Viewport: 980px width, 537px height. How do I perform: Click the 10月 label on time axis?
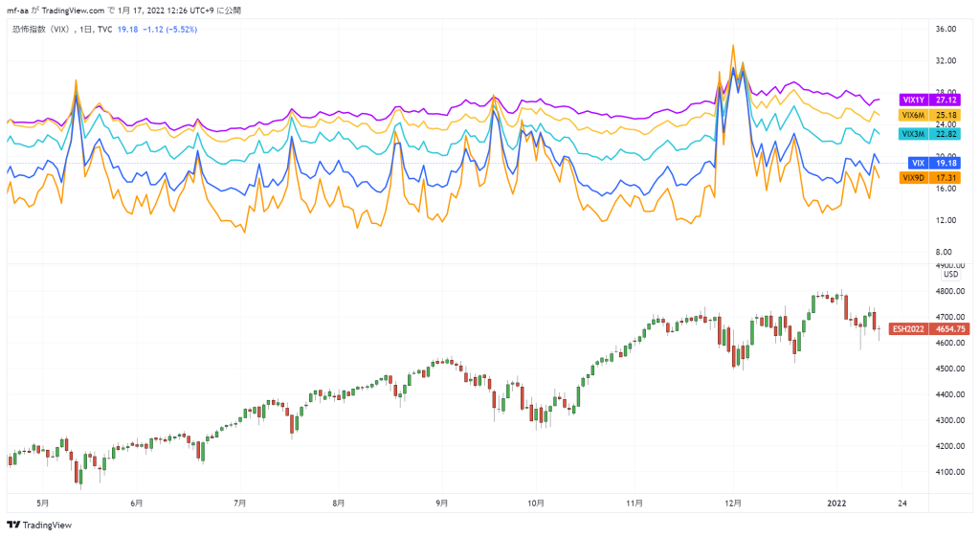click(x=536, y=503)
